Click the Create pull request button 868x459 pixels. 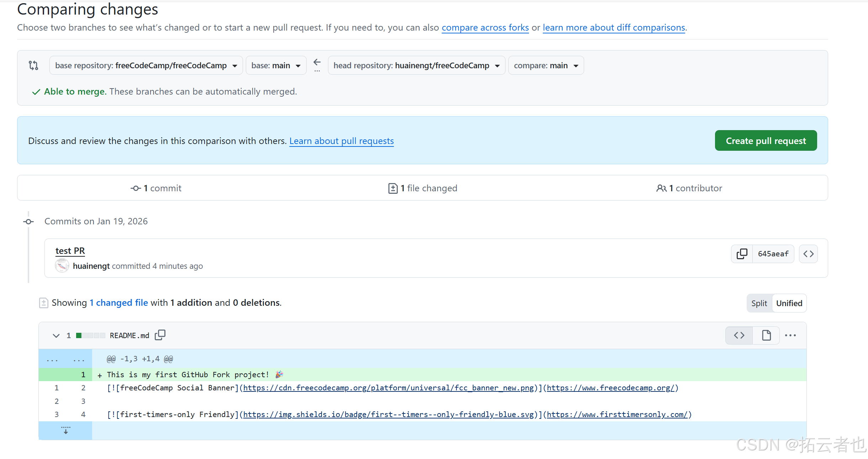coord(766,141)
